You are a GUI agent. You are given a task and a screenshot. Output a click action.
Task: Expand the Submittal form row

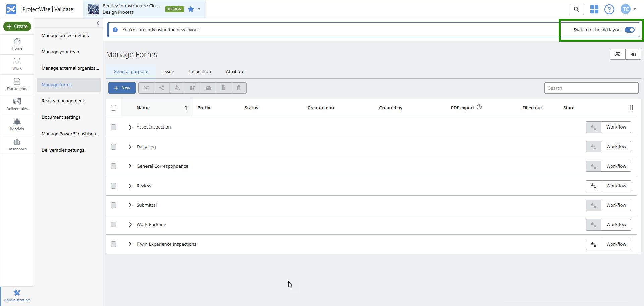[x=130, y=205]
